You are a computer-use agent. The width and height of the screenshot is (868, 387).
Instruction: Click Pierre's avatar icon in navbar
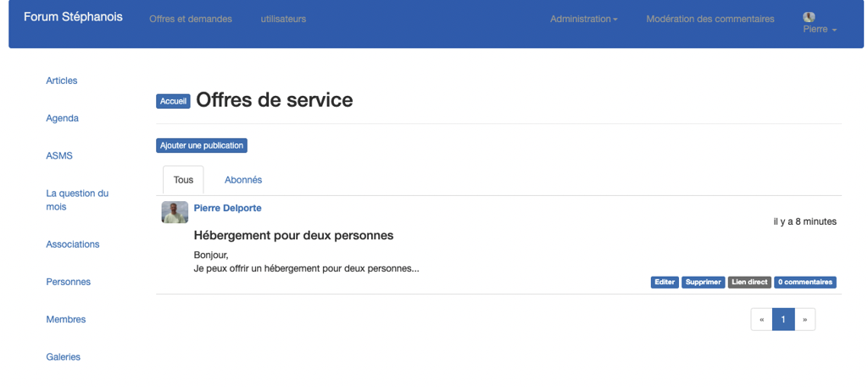pos(809,17)
